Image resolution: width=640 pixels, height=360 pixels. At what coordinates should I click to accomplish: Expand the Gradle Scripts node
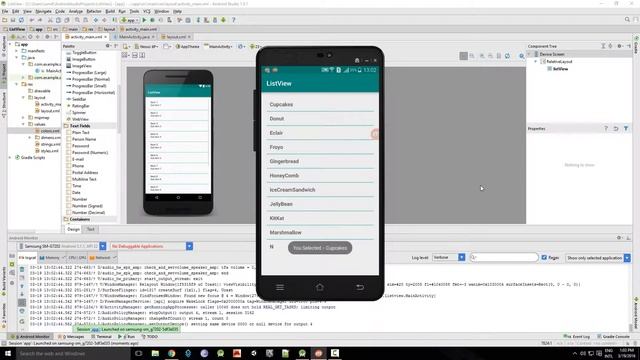(10, 157)
